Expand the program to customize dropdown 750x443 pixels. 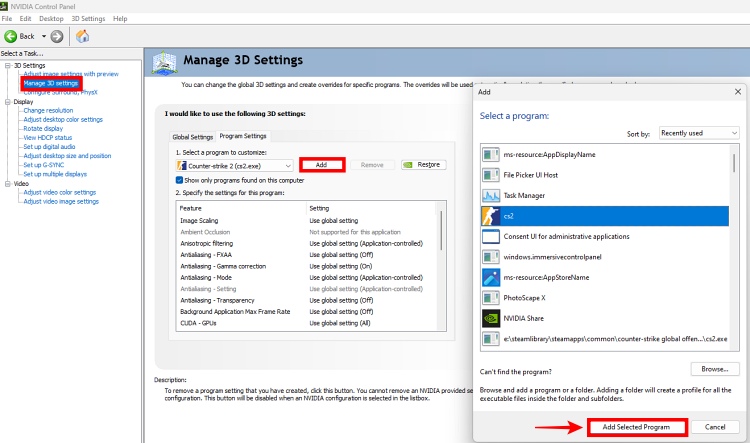[x=288, y=165]
